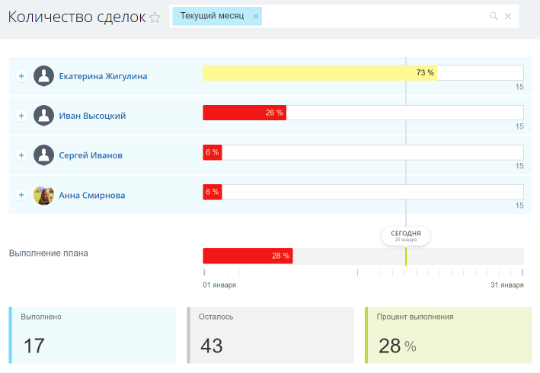Viewport: 540px width, 373px height.
Task: Click the search magnifier icon in filter bar
Action: point(494,16)
